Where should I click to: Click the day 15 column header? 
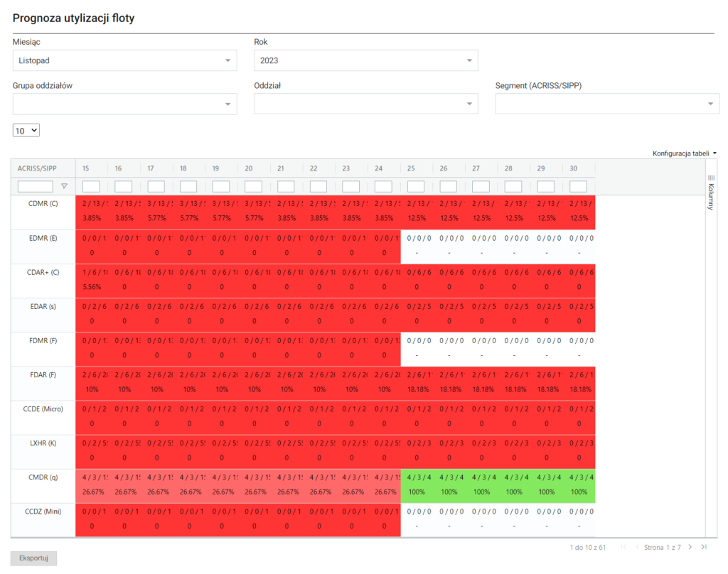click(86, 168)
